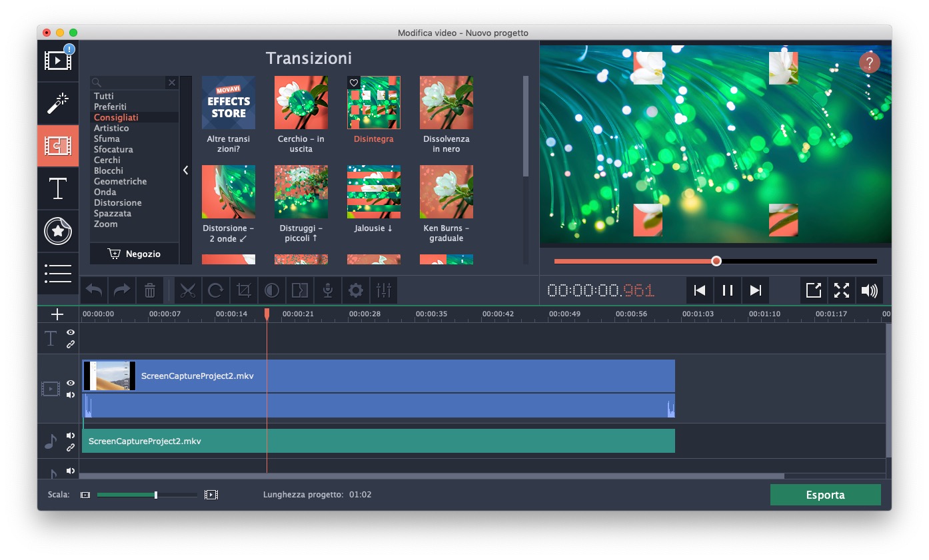Open help with the question mark button
The width and height of the screenshot is (929, 560).
click(x=870, y=63)
